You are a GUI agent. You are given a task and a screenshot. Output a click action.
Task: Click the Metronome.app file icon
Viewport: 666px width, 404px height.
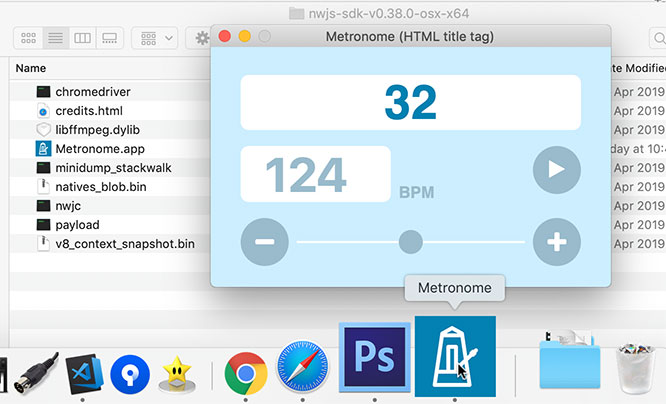pyautogui.click(x=43, y=149)
